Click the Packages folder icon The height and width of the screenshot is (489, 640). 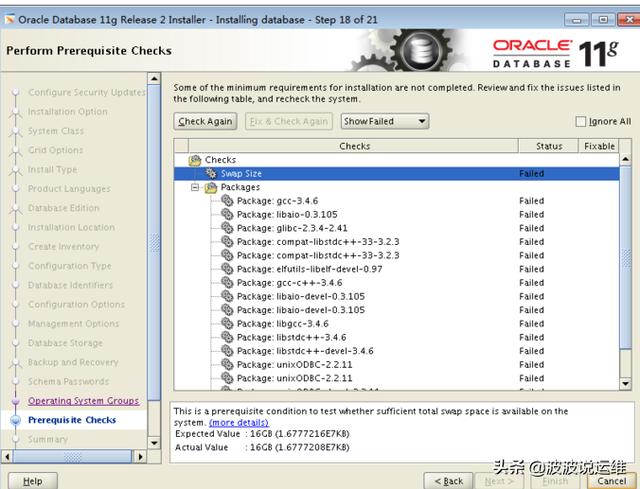(211, 187)
